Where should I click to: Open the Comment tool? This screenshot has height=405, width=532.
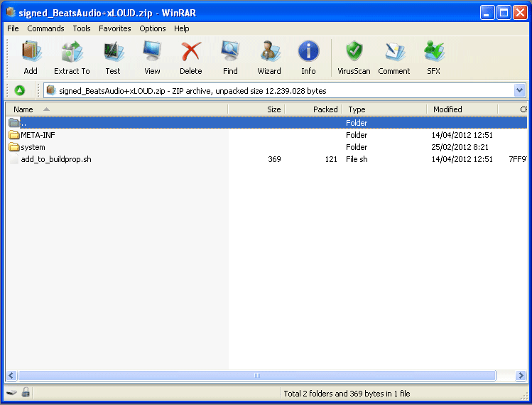coord(395,52)
